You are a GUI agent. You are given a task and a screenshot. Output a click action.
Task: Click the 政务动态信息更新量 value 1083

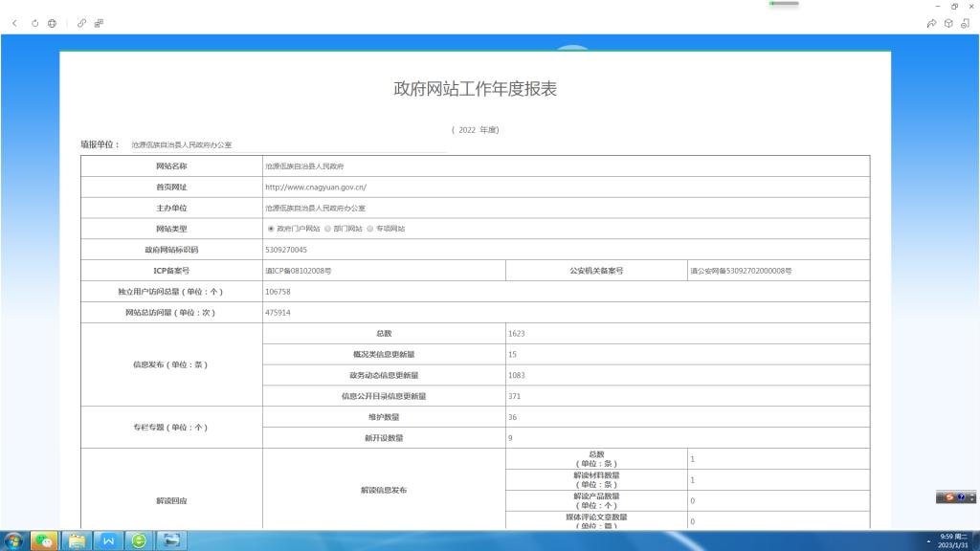point(516,375)
